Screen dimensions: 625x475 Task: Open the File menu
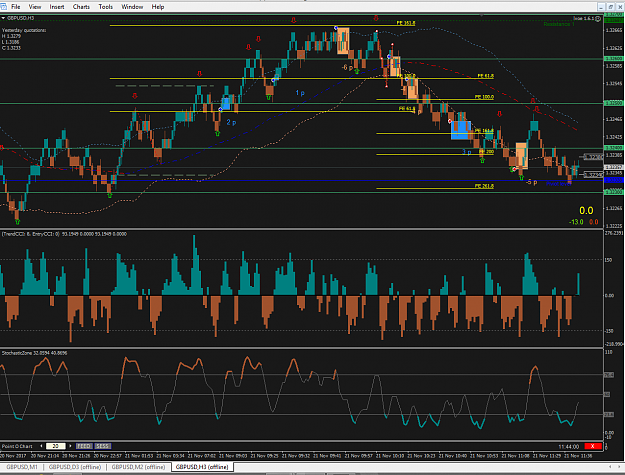coord(16,7)
